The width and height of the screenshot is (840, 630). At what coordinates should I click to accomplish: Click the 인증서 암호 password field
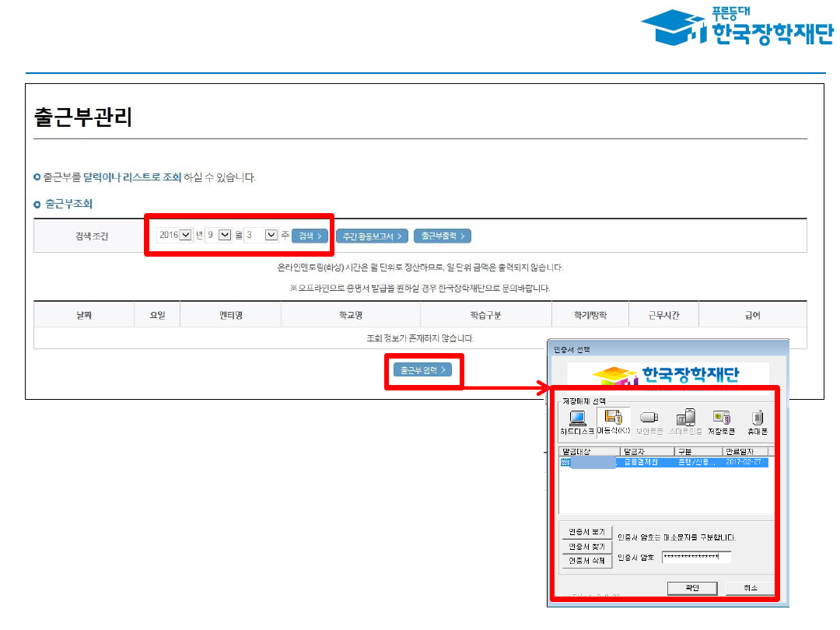click(x=696, y=557)
